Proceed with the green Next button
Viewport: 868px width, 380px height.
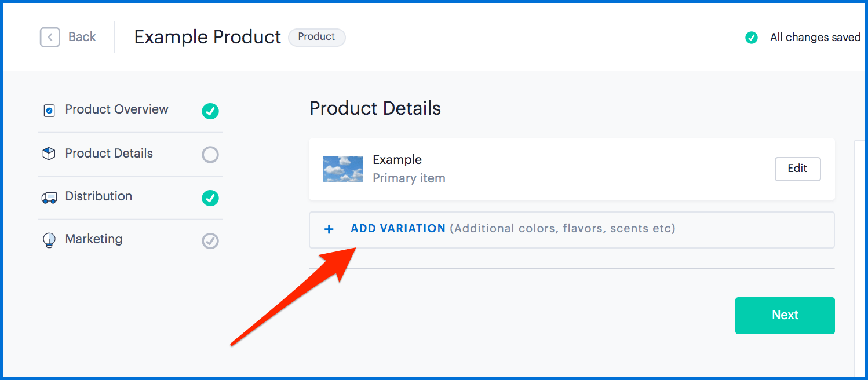tap(785, 315)
